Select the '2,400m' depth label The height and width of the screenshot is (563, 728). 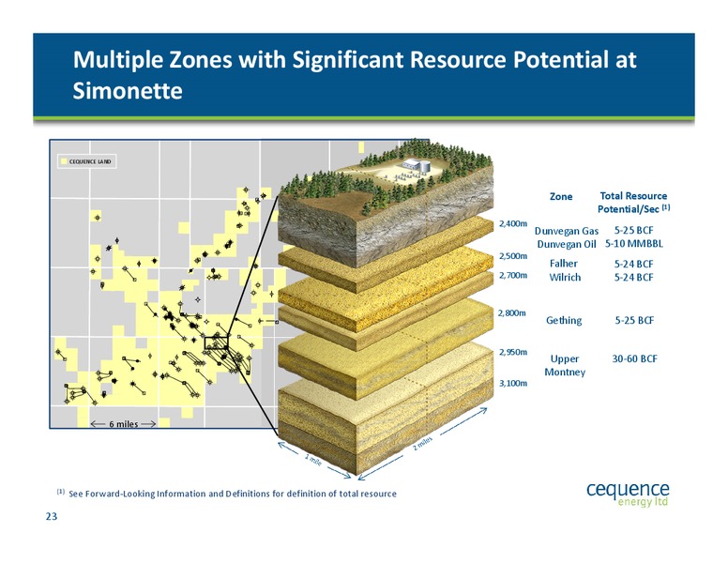coord(513,223)
